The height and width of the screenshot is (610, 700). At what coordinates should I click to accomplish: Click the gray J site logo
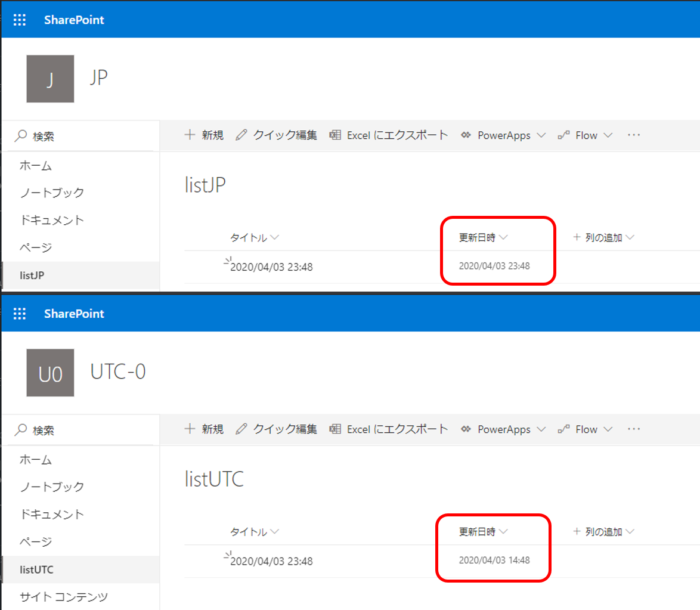point(50,79)
